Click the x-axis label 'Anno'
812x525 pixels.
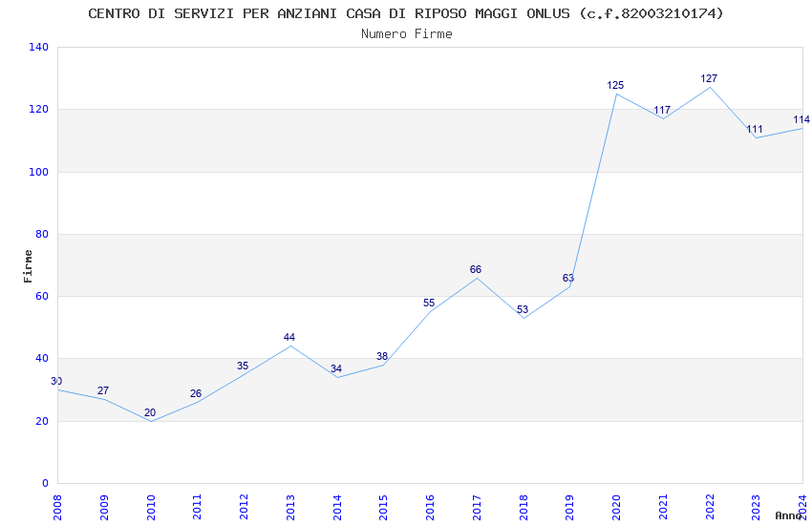click(788, 515)
